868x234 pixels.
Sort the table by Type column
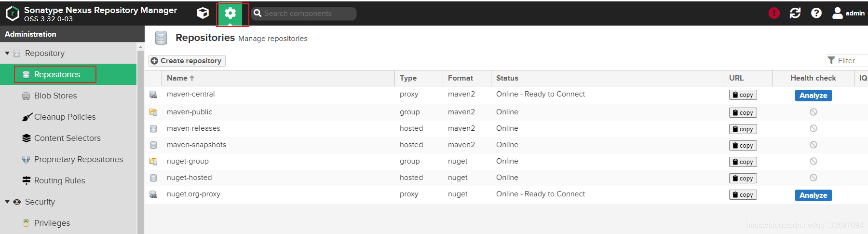[419, 78]
